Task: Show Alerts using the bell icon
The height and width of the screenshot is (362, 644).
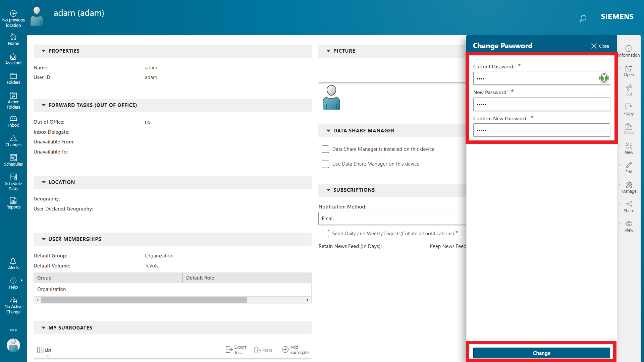Action: 13,264
